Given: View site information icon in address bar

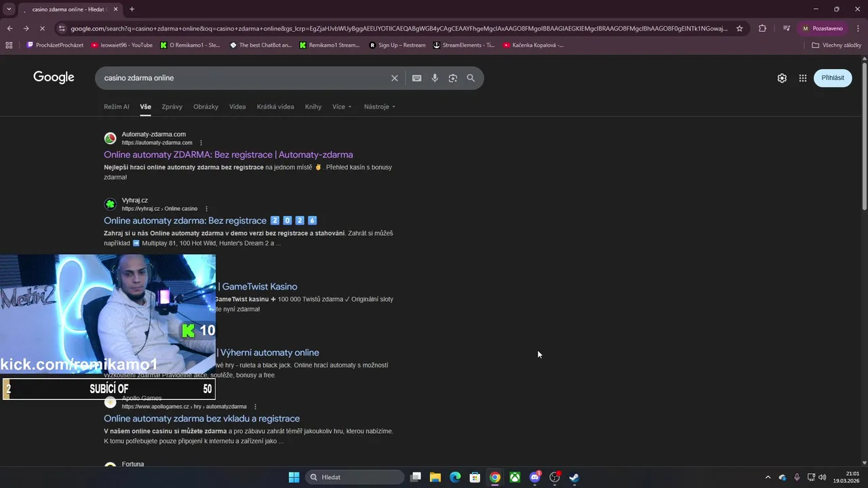Looking at the screenshot, I should 62,28.
